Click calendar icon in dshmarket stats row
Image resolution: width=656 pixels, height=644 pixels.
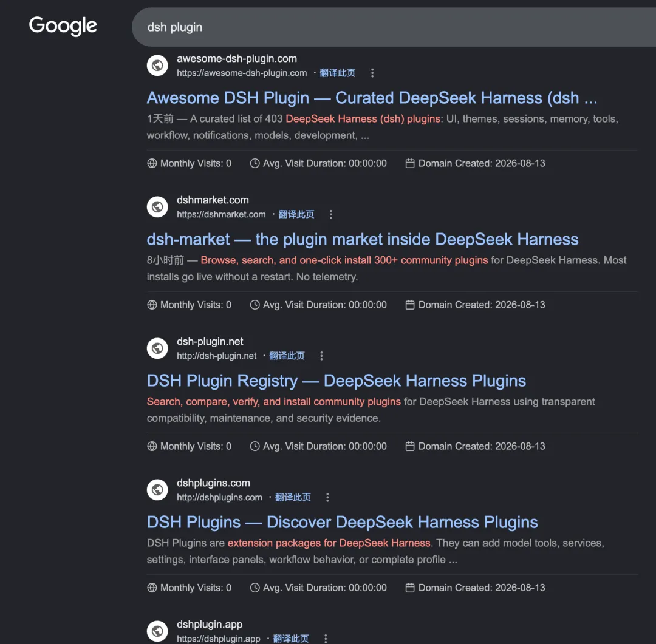[x=410, y=305]
